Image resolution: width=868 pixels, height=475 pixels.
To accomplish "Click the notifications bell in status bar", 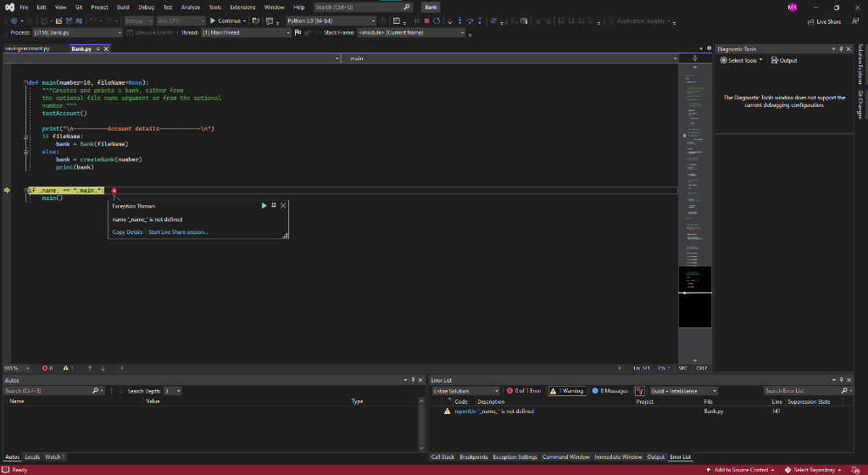I will 856,470.
